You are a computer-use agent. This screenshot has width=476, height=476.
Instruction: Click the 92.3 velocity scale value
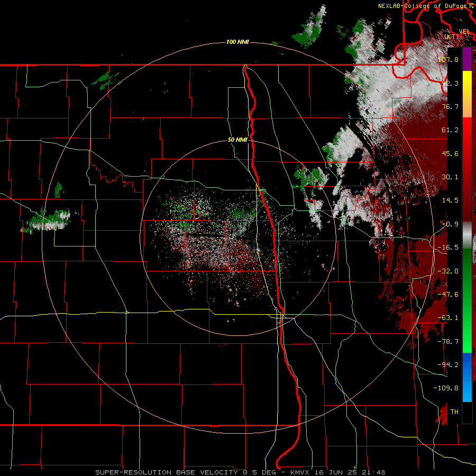pyautogui.click(x=451, y=83)
